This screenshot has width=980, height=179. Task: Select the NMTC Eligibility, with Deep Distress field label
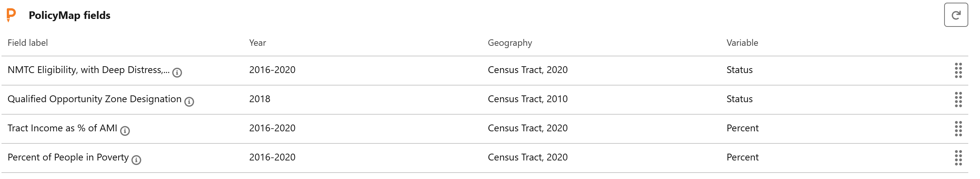click(88, 70)
